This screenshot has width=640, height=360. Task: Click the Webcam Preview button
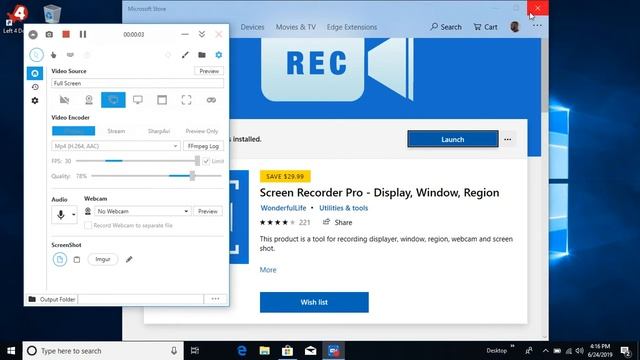208,211
